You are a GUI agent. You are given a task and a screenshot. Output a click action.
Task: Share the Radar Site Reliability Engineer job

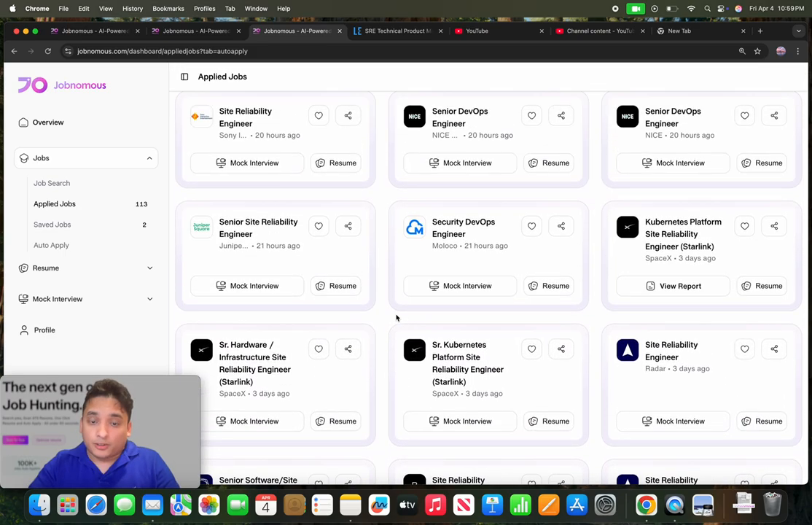tap(774, 349)
